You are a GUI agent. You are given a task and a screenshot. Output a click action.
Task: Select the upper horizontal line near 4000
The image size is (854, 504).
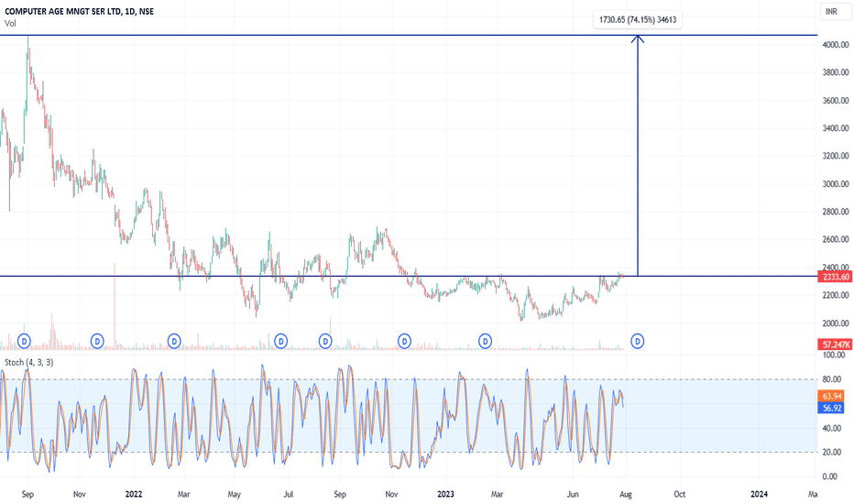pyautogui.click(x=409, y=36)
